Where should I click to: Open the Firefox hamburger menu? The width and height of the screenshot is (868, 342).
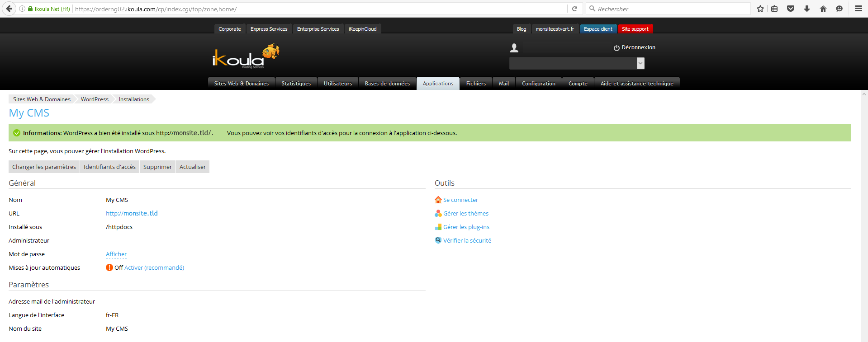[858, 9]
